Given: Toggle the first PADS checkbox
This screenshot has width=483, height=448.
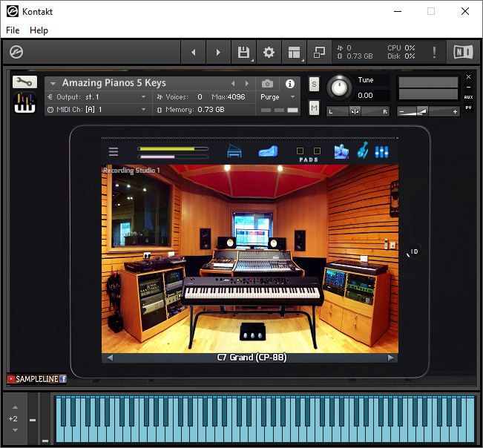Looking at the screenshot, I should pyautogui.click(x=300, y=151).
